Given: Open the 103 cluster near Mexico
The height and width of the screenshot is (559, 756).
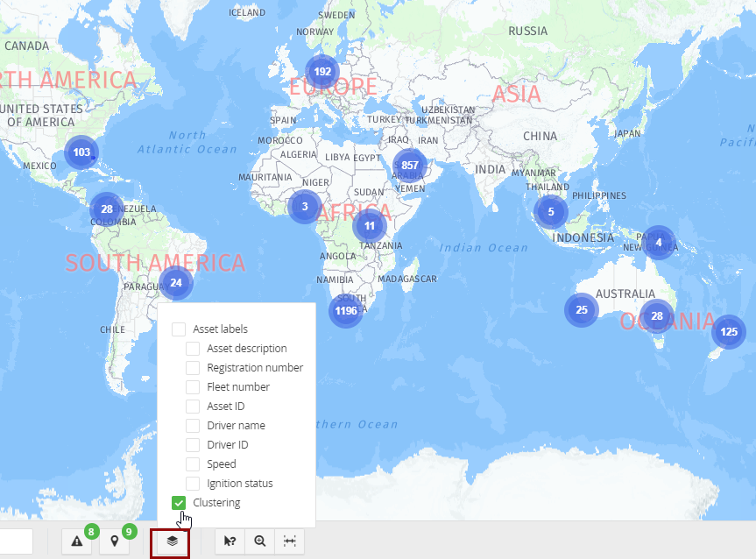Looking at the screenshot, I should point(81,152).
